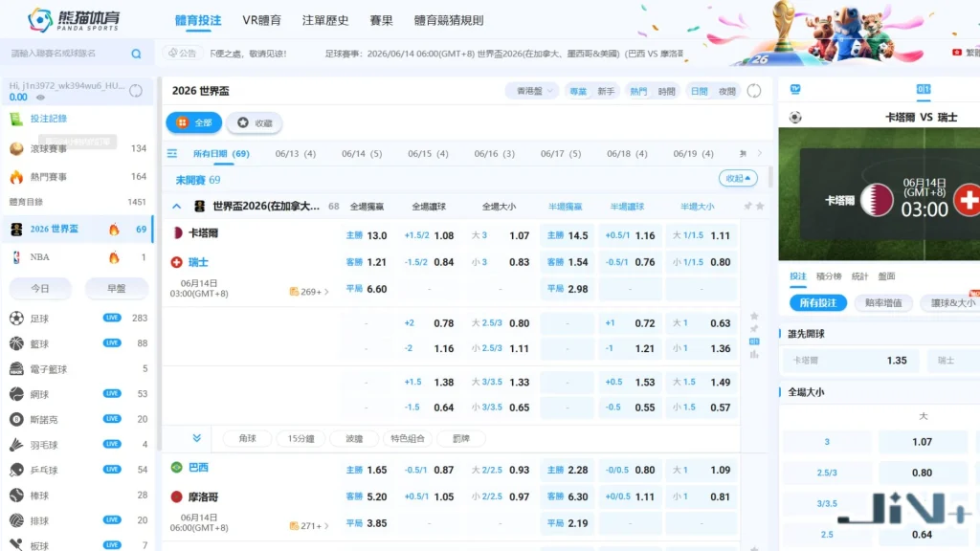This screenshot has width=980, height=551.
Task: Select tennis sport icon in sidebar
Action: pyautogui.click(x=17, y=394)
